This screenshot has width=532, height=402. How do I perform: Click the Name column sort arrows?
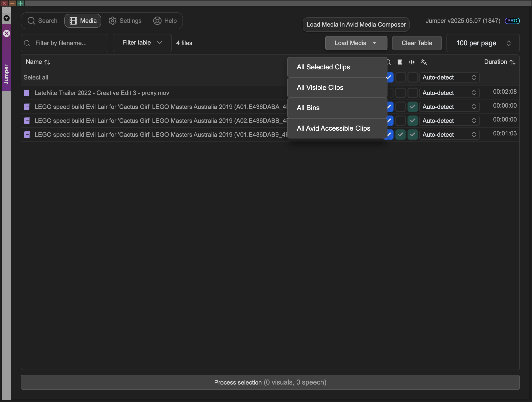tap(47, 62)
